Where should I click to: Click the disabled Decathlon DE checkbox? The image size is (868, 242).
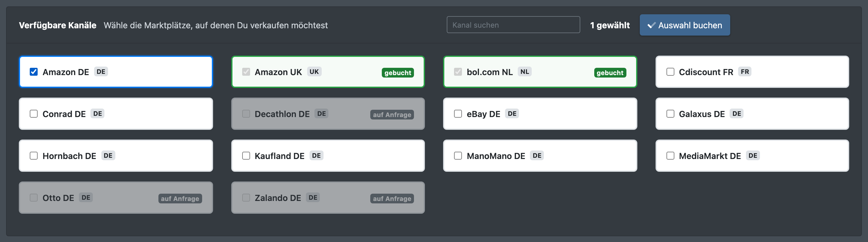(246, 114)
